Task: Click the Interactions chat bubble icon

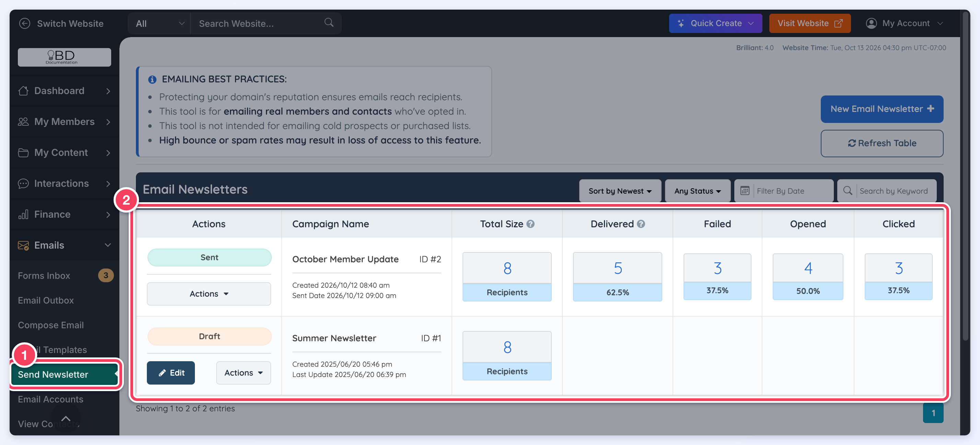Action: click(x=23, y=183)
